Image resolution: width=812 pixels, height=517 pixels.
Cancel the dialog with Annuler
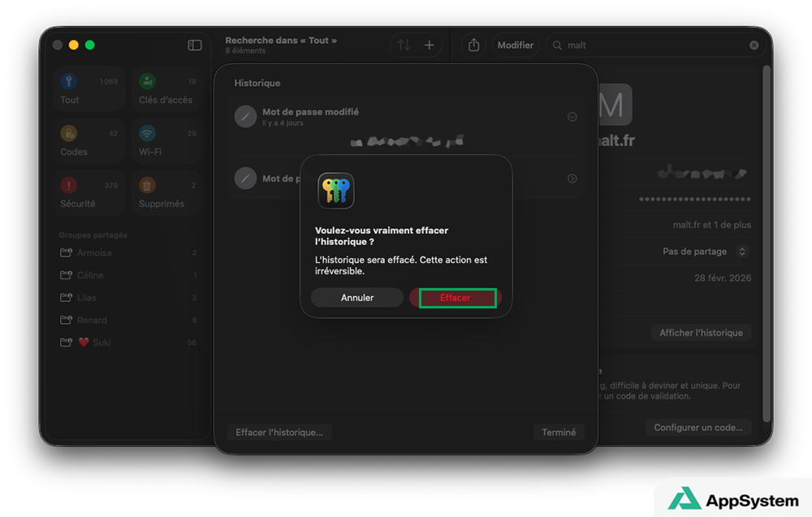pyautogui.click(x=357, y=297)
